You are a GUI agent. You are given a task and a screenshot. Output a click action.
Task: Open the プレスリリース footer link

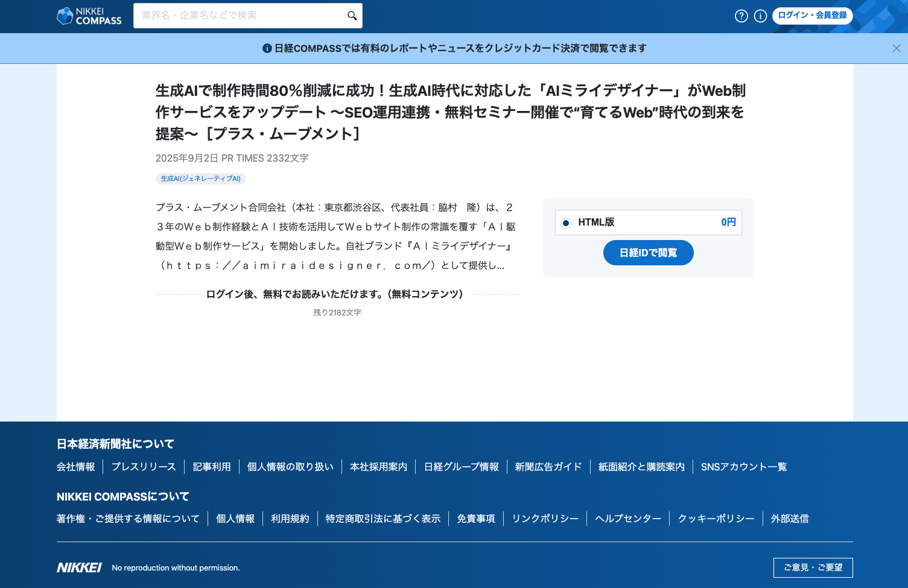144,467
